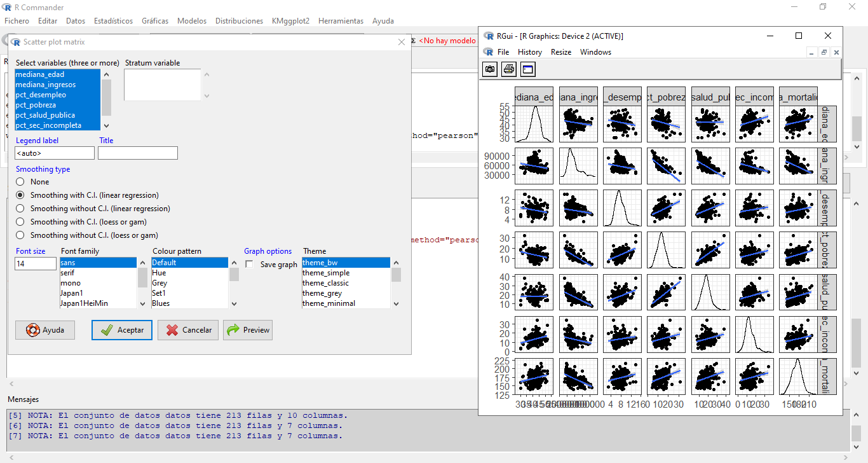Click the return focus to console icon
868x463 pixels.
(528, 69)
